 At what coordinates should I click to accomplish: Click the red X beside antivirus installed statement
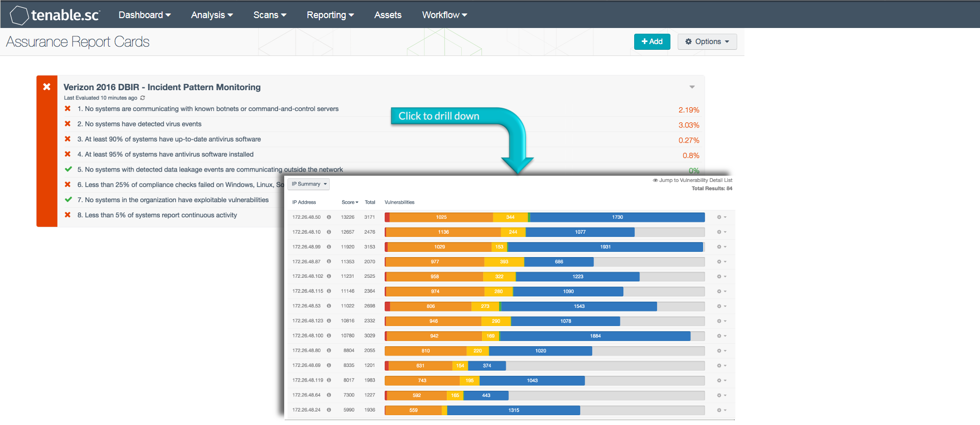click(x=67, y=154)
